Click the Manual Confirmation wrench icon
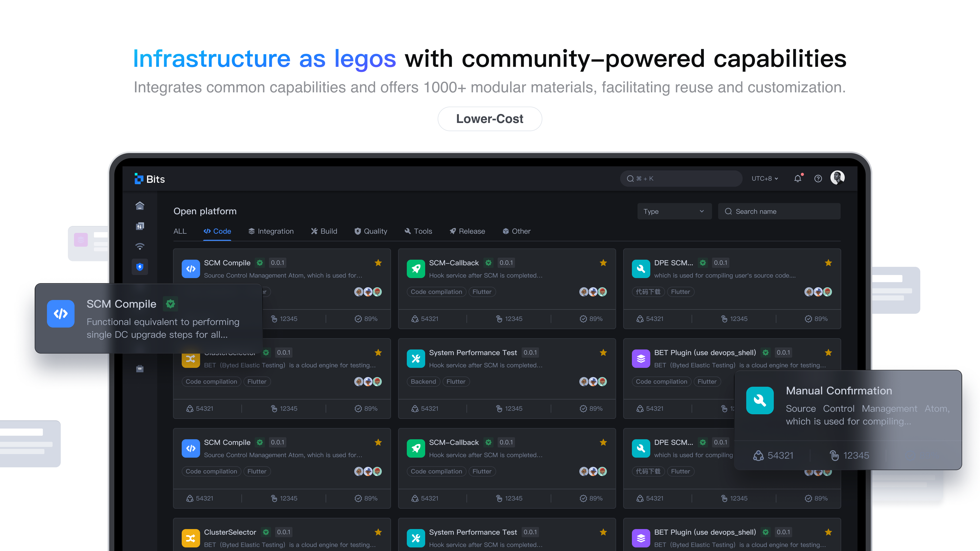The width and height of the screenshot is (980, 551). (760, 400)
